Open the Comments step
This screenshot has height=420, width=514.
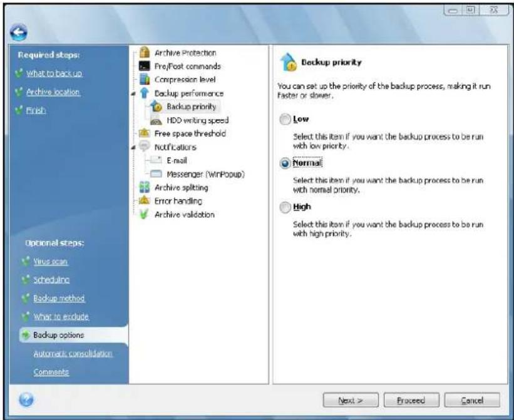[x=51, y=372]
